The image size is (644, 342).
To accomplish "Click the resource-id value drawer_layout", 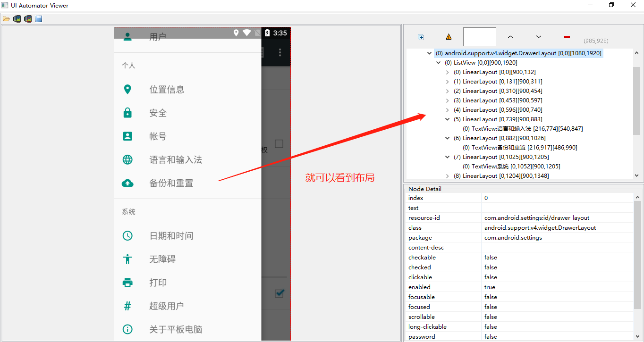I will [x=537, y=217].
